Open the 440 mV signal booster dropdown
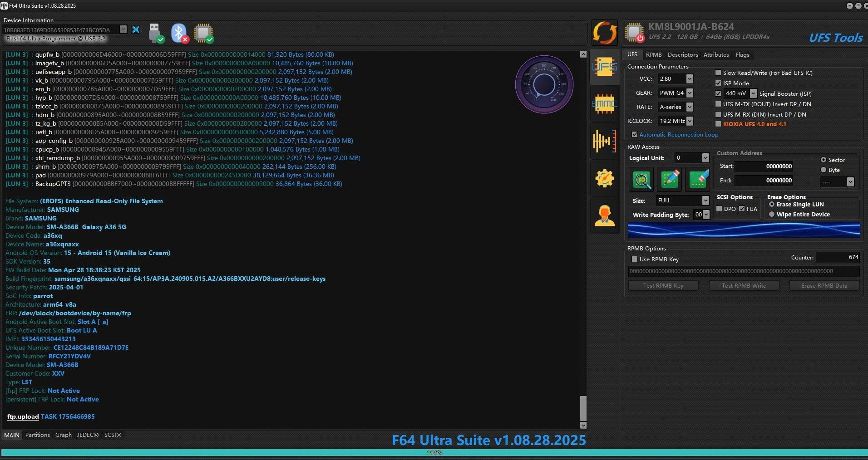Screen dimensions: 868x460 [x=753, y=93]
